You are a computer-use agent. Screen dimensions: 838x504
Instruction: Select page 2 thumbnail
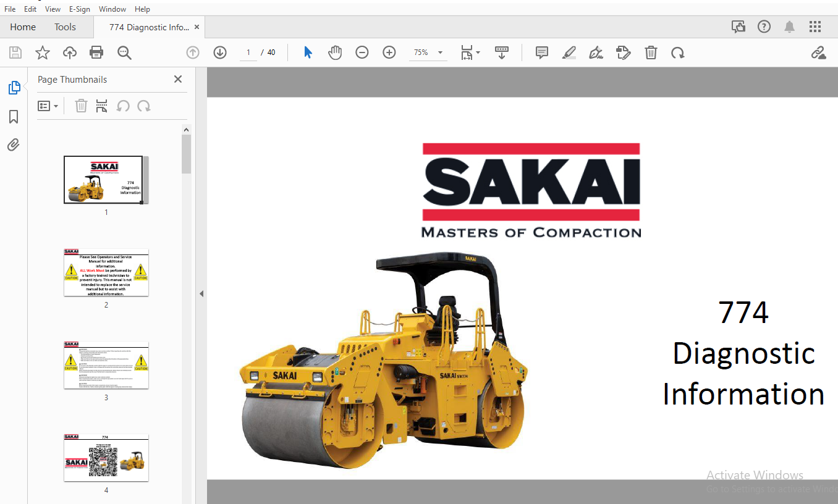pyautogui.click(x=106, y=272)
